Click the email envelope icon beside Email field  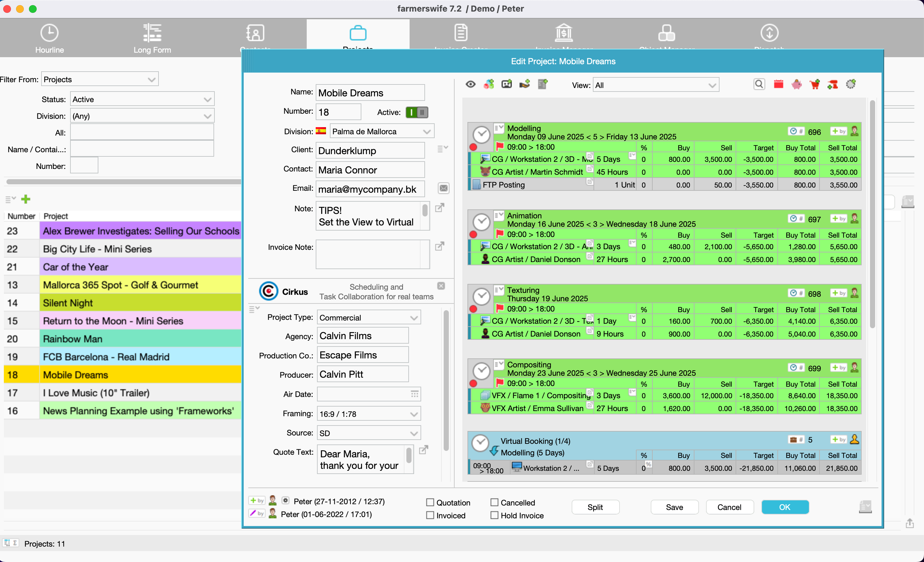tap(443, 189)
